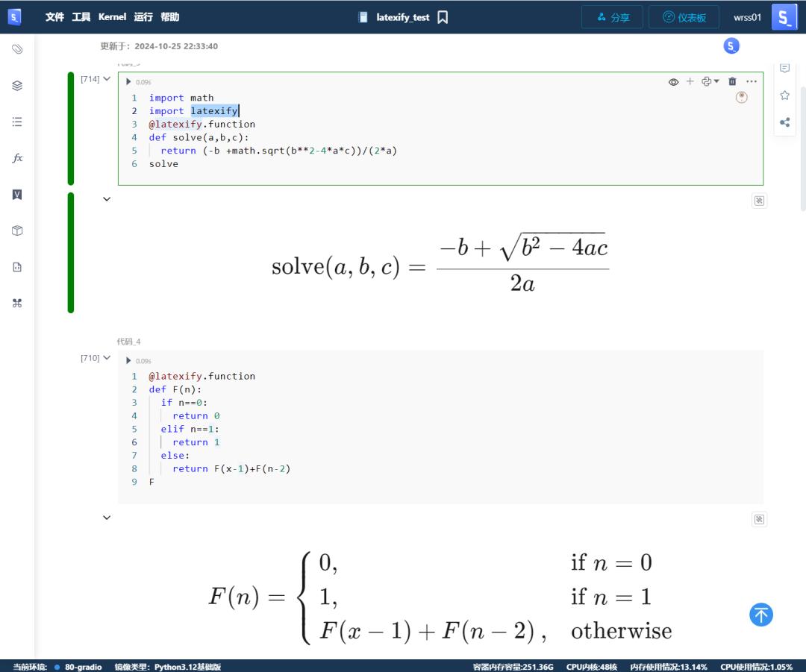
Task: Open copy-cell dropdown arrow in cell toolbar
Action: click(x=715, y=81)
